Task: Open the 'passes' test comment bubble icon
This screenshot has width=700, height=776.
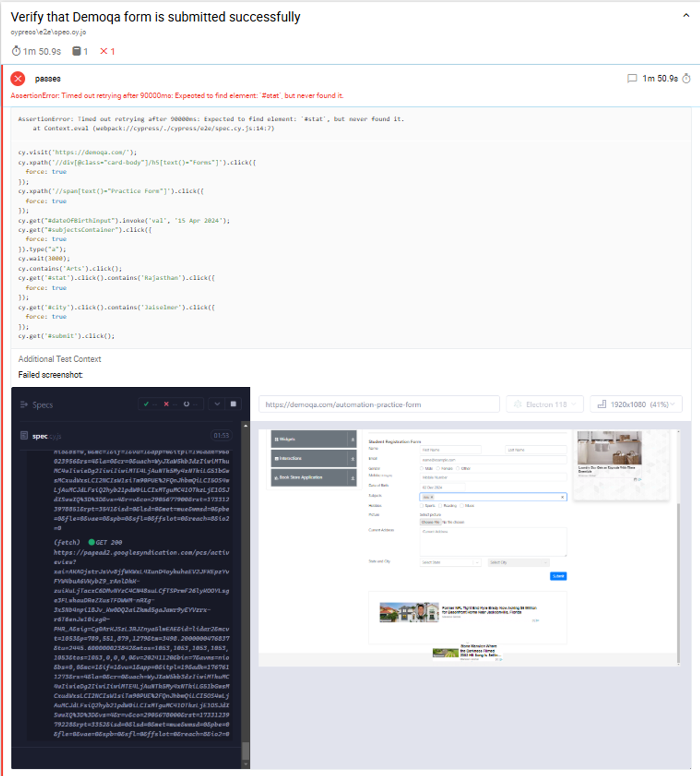Action: point(632,79)
